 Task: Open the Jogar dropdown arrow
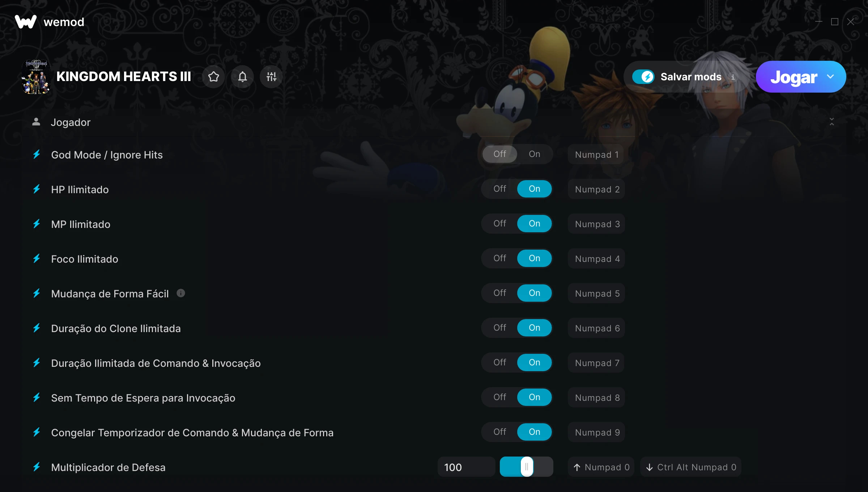(x=830, y=77)
